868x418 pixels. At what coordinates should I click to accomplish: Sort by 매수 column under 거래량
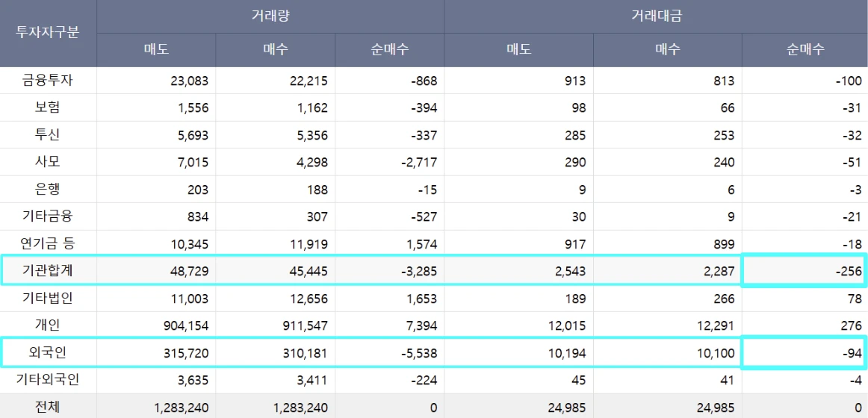click(275, 50)
